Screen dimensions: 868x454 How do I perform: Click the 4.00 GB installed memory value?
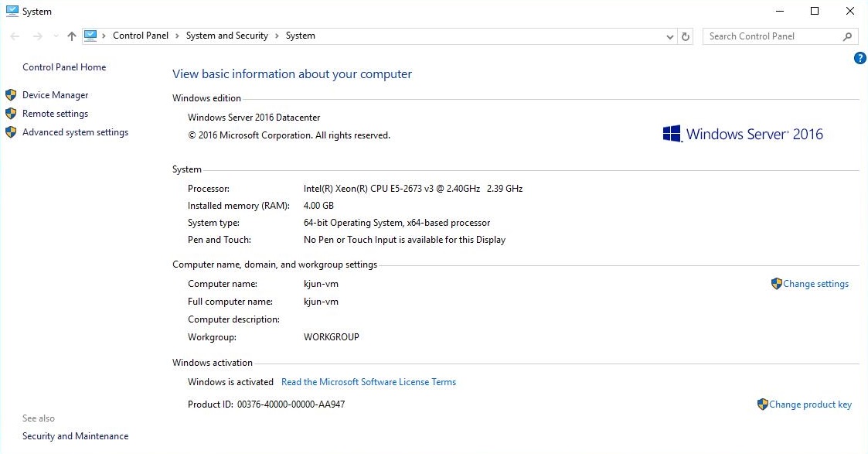(x=318, y=206)
